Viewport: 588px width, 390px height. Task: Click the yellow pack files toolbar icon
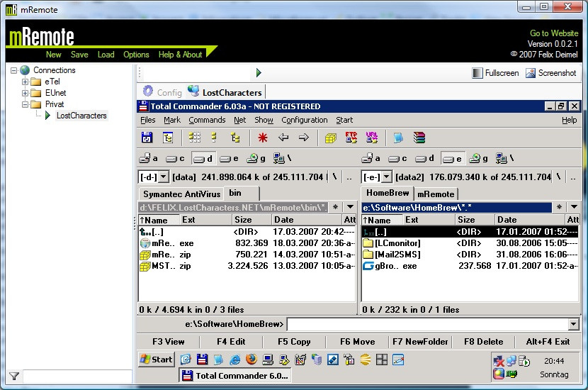tap(330, 138)
